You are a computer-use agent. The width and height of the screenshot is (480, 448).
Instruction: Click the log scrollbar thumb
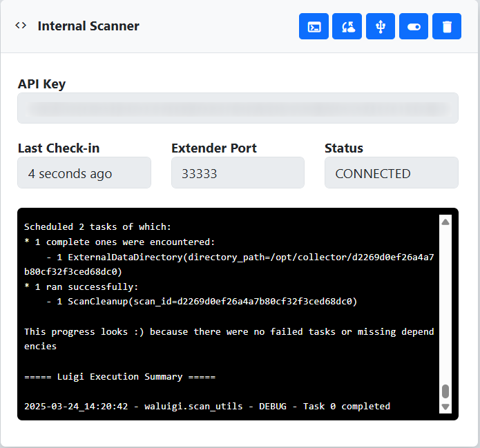pos(445,391)
